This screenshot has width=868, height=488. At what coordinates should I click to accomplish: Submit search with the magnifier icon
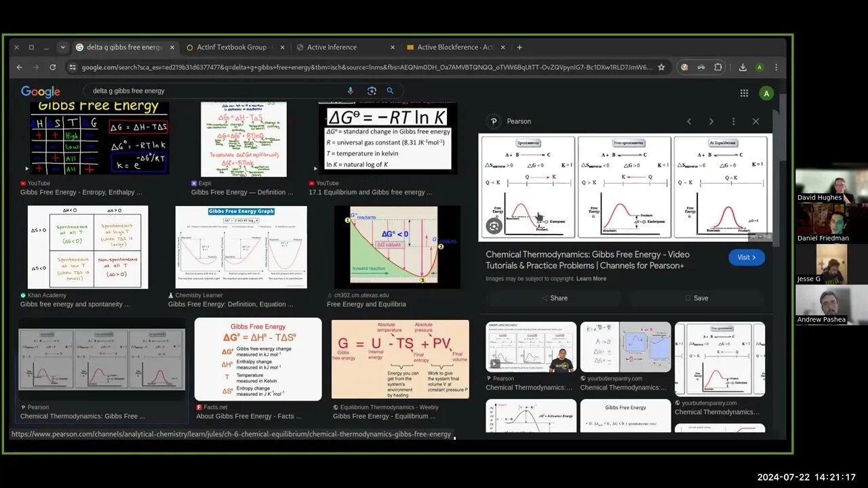[x=390, y=91]
